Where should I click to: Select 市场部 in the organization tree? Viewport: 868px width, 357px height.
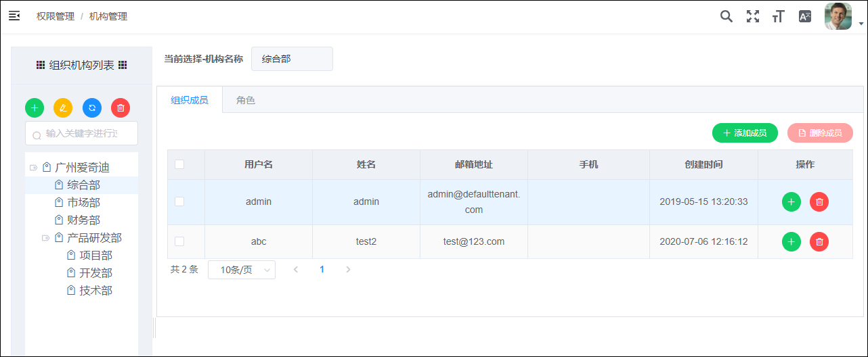point(83,202)
